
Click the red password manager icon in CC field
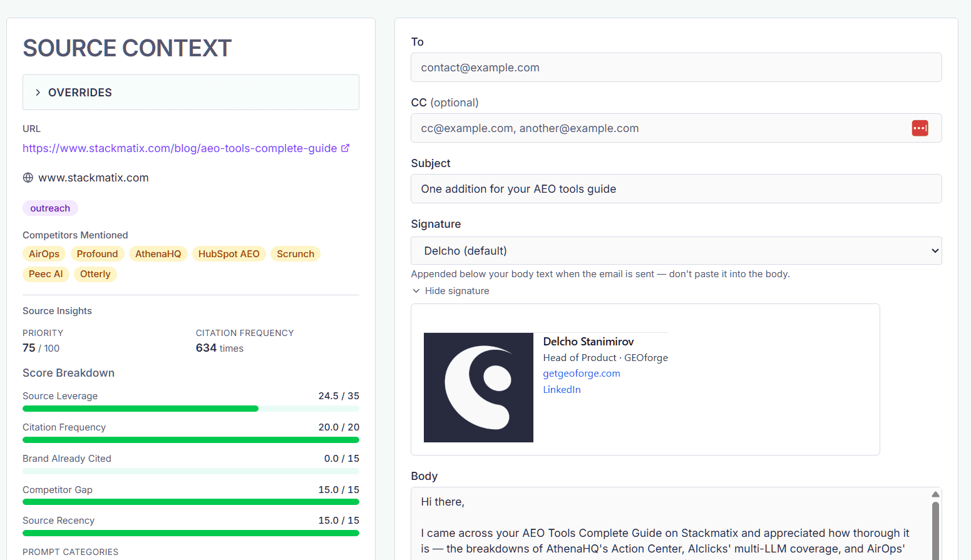pos(920,128)
